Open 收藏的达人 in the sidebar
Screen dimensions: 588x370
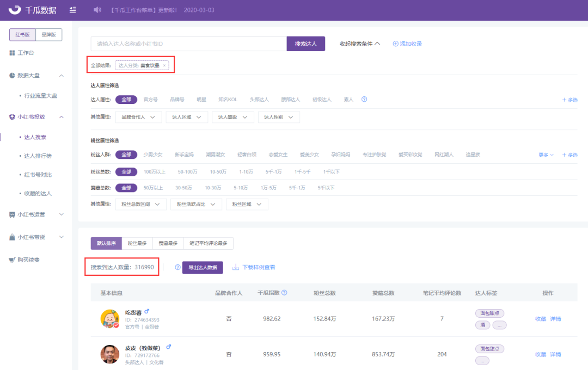[38, 194]
